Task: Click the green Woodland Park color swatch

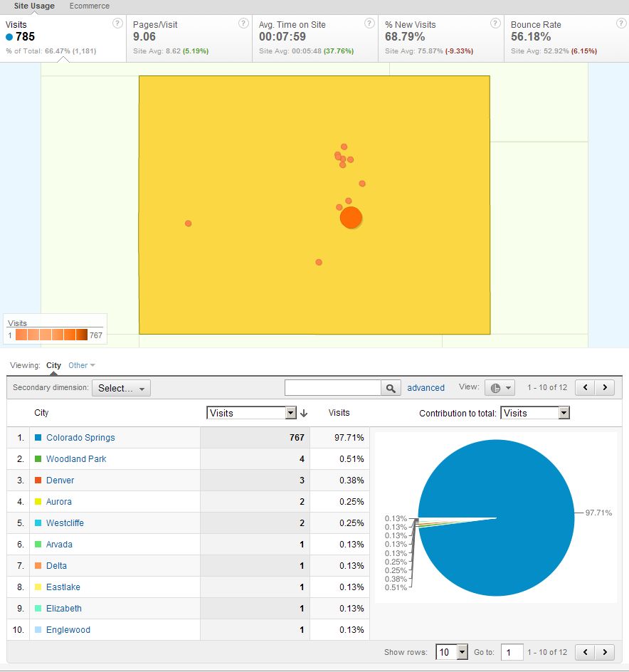Action: point(38,459)
